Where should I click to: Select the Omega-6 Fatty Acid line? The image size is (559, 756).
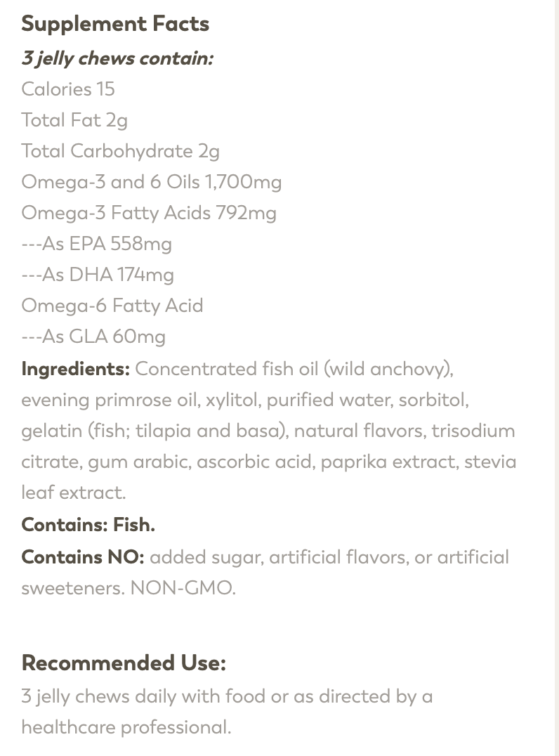[112, 306]
